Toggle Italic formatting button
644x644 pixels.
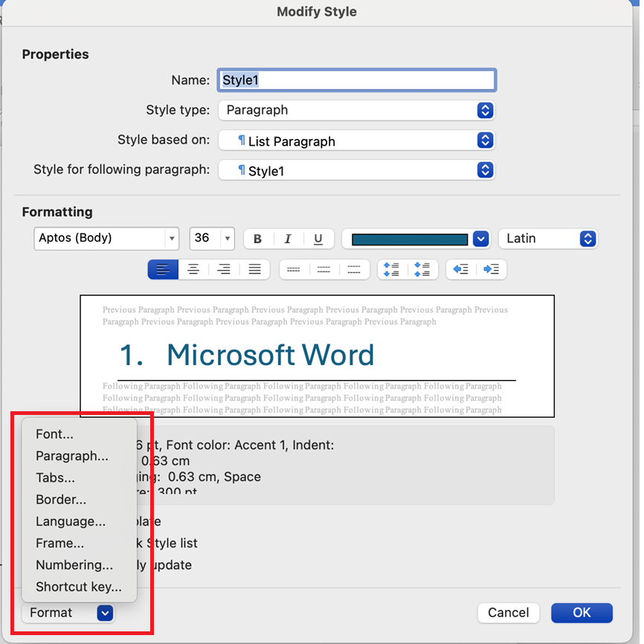tap(288, 239)
